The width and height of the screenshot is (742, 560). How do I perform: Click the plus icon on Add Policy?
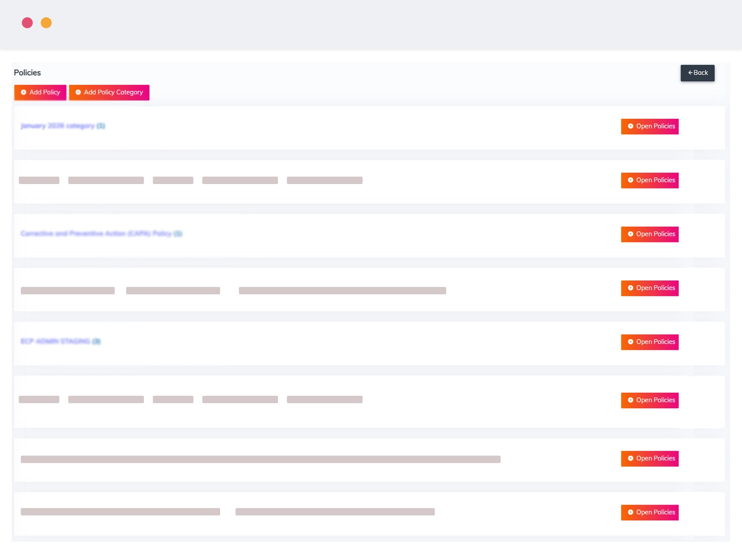pyautogui.click(x=24, y=93)
